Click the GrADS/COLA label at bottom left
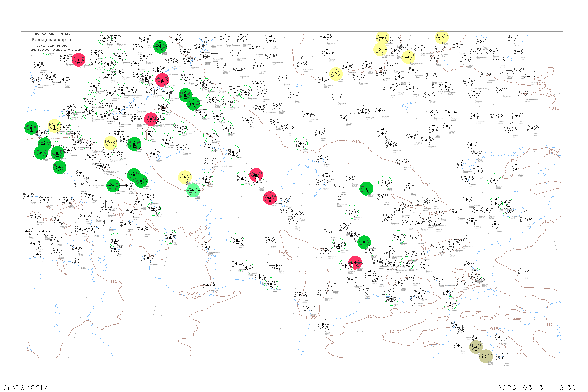This screenshot has height=392, width=588. (26, 387)
